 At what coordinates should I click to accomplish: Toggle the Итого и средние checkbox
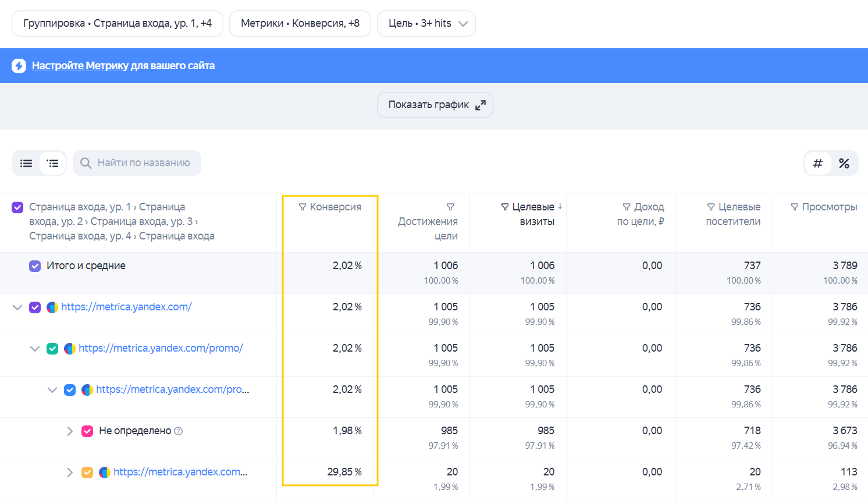coord(35,266)
